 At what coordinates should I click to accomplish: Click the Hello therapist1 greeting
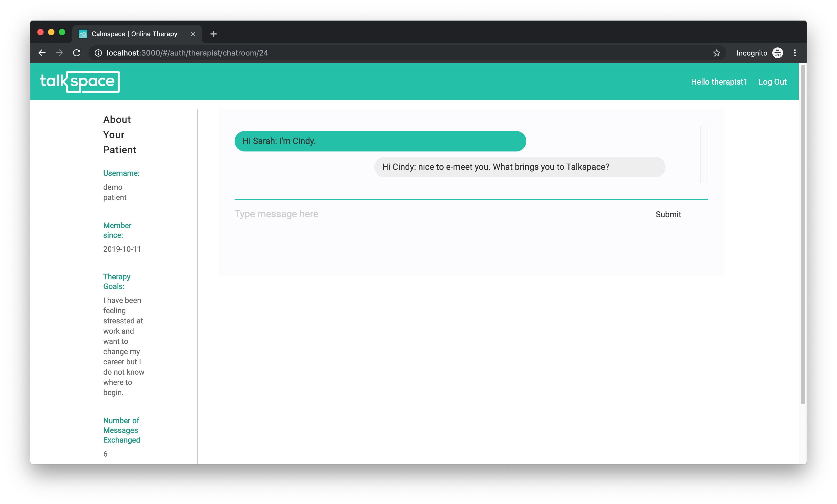click(x=719, y=82)
